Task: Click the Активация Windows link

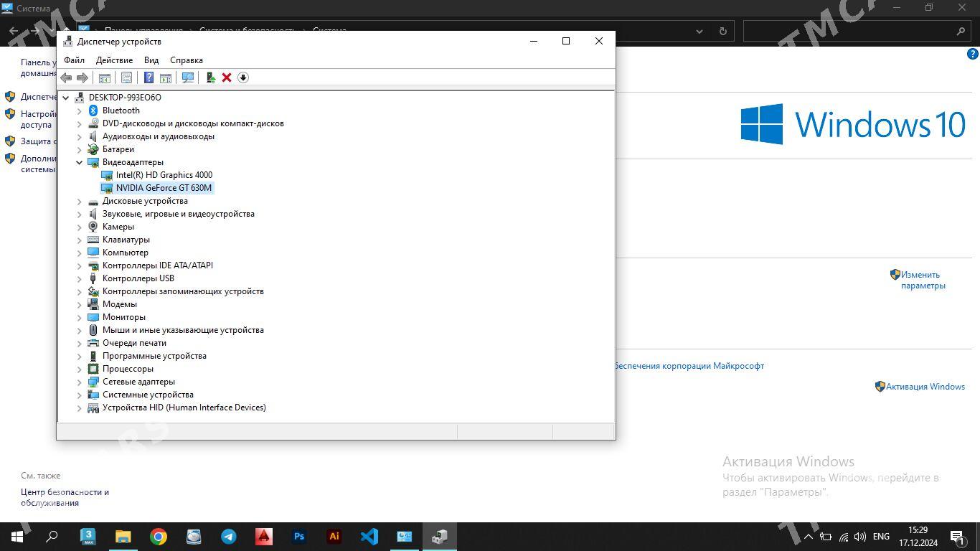Action: click(x=925, y=387)
